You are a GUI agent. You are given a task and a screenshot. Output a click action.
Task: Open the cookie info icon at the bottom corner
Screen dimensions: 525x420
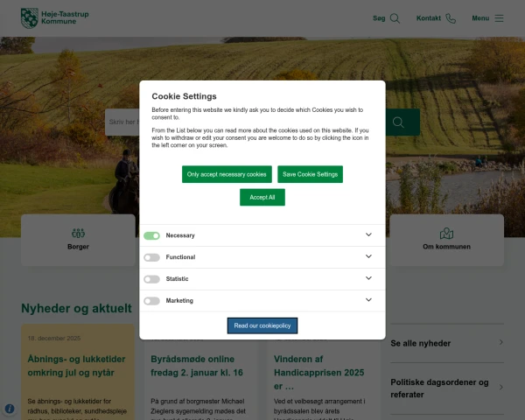(x=10, y=409)
